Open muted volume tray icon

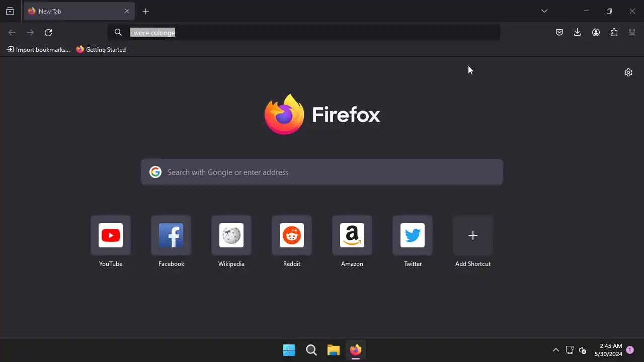(x=583, y=350)
